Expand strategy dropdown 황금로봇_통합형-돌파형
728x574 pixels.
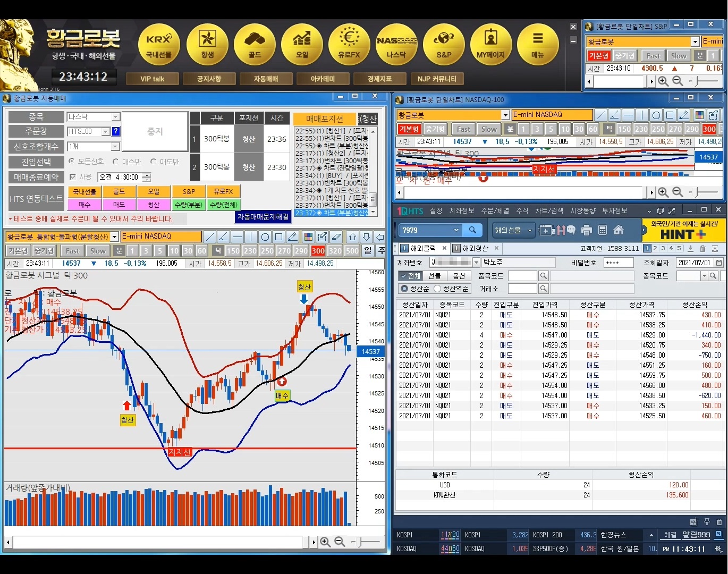click(114, 237)
